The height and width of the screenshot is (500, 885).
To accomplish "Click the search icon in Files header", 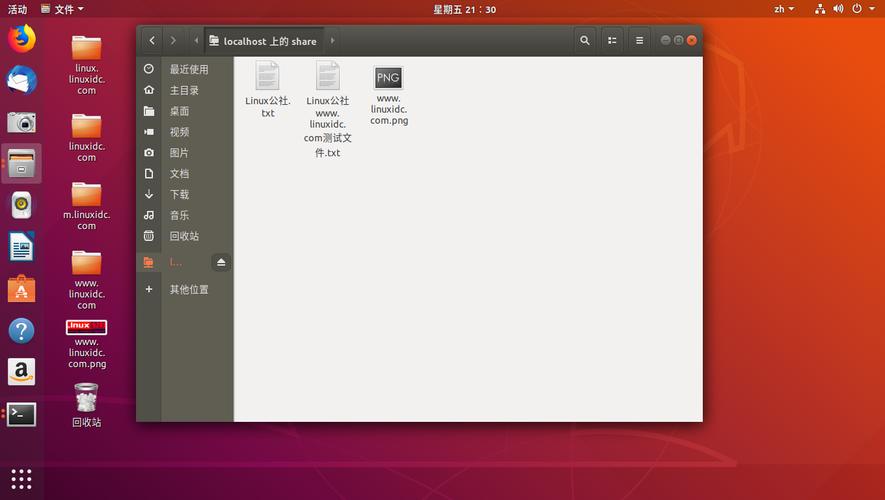I will (x=585, y=41).
